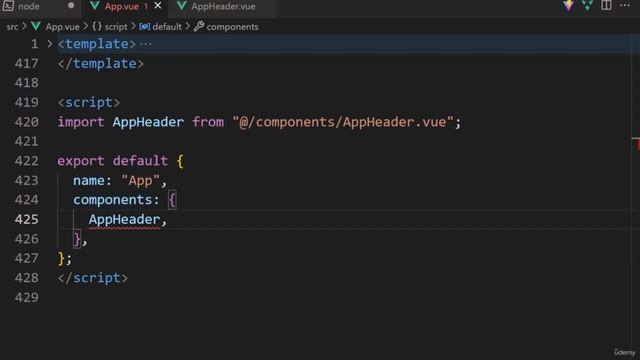Click line number 425 in the gutter
The width and height of the screenshot is (640, 360).
coord(27,220)
